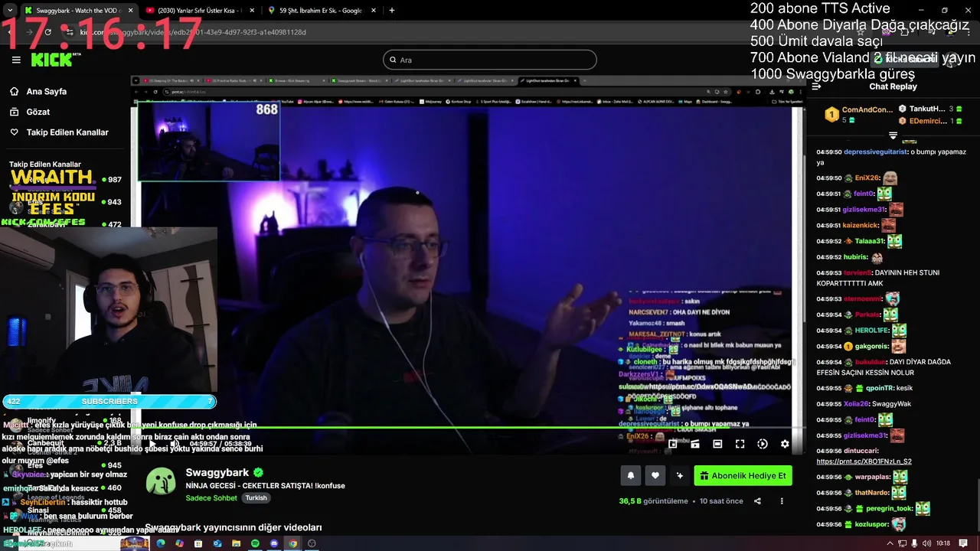Open Outlook from the taskbar
The height and width of the screenshot is (551, 980).
pyautogui.click(x=217, y=543)
